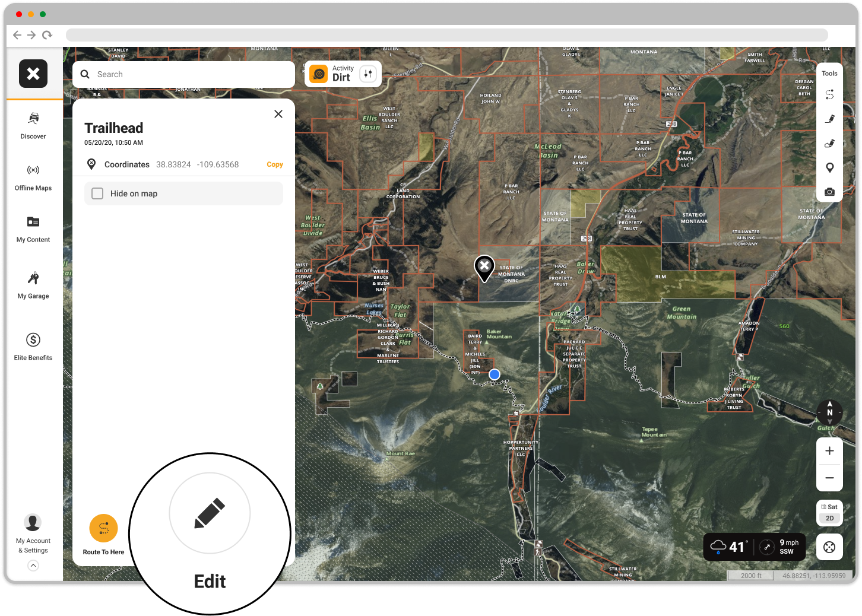Click the search magnifier icon
862x616 pixels.
(x=85, y=74)
